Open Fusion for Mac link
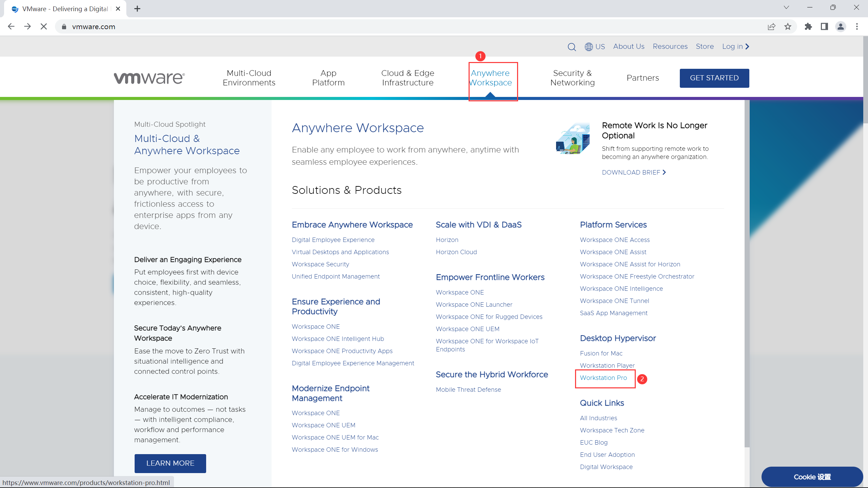This screenshot has height=488, width=868. (x=601, y=353)
